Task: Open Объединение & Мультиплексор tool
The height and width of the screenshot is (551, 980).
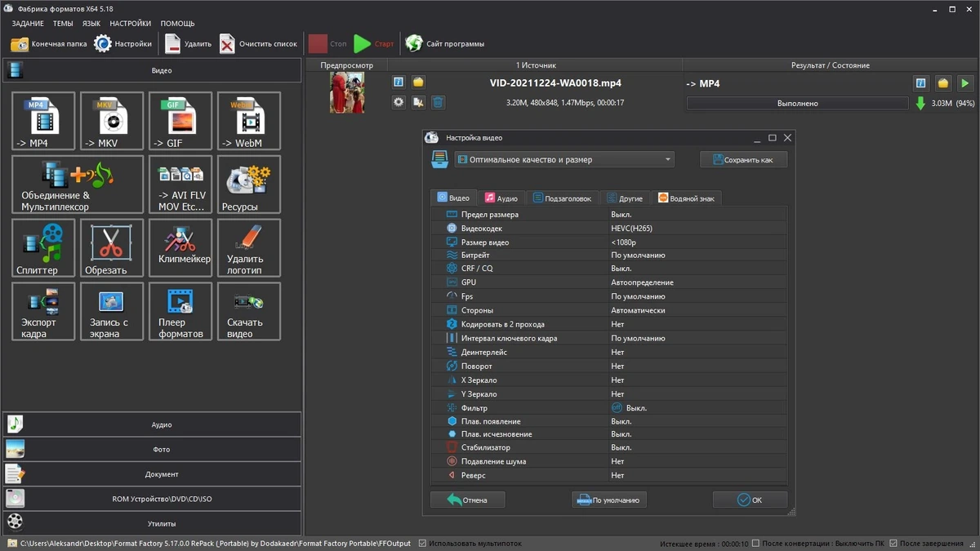Action: [78, 184]
